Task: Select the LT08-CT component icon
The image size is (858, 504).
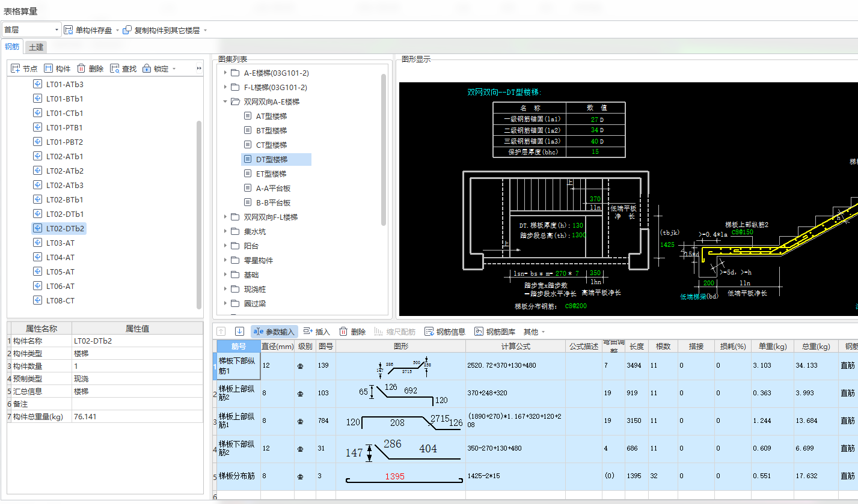Action: [38, 300]
